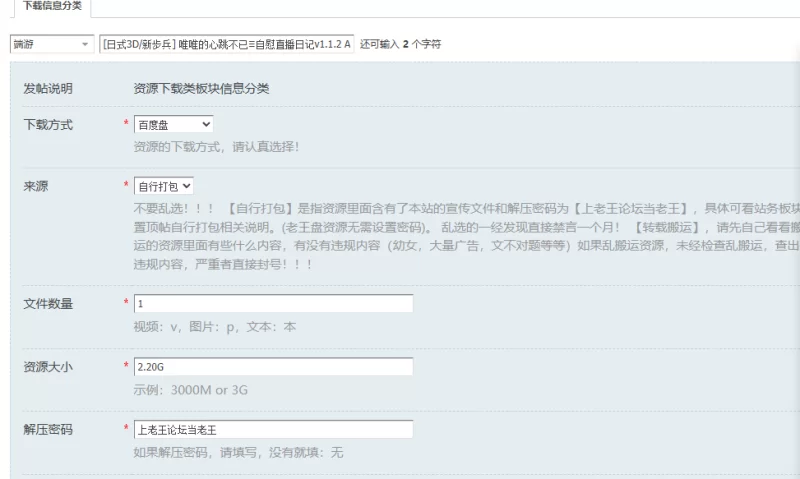The height and width of the screenshot is (479, 800).
Task: Open the 下载方式 dropdown showing 百度盘
Action: [x=173, y=124]
